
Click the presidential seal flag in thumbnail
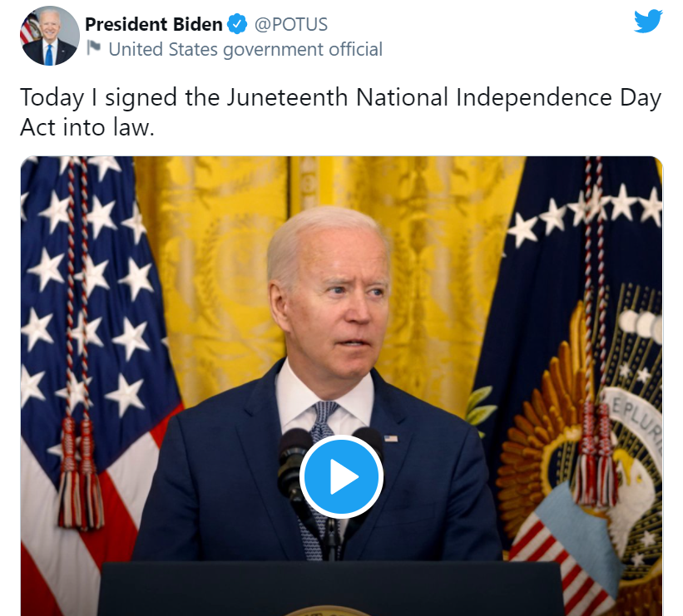pos(579,370)
